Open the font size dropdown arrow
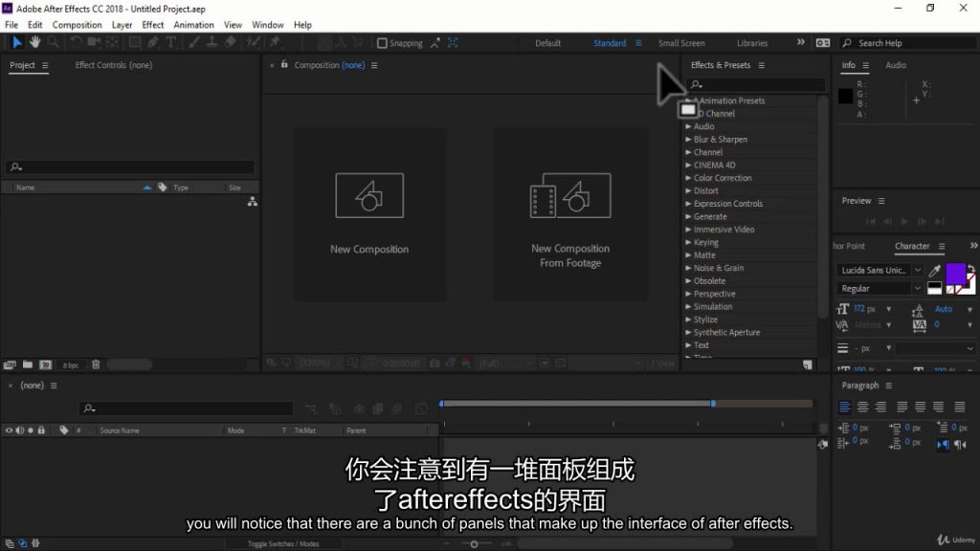 tap(889, 309)
